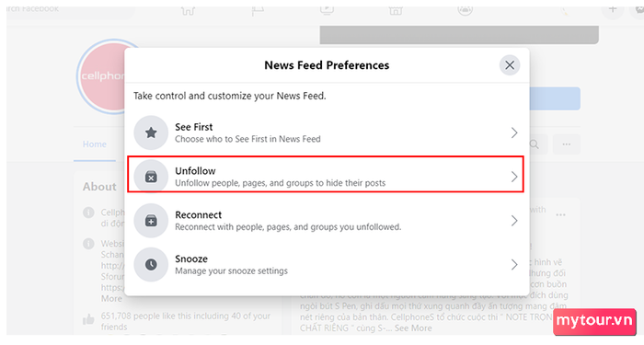Click the See More link in post
644x345 pixels.
pos(413,328)
